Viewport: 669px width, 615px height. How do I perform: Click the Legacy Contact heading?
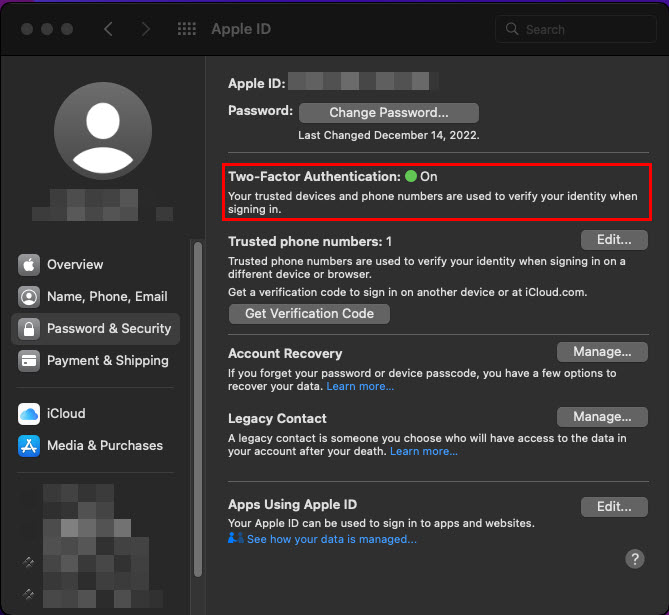[x=277, y=418]
